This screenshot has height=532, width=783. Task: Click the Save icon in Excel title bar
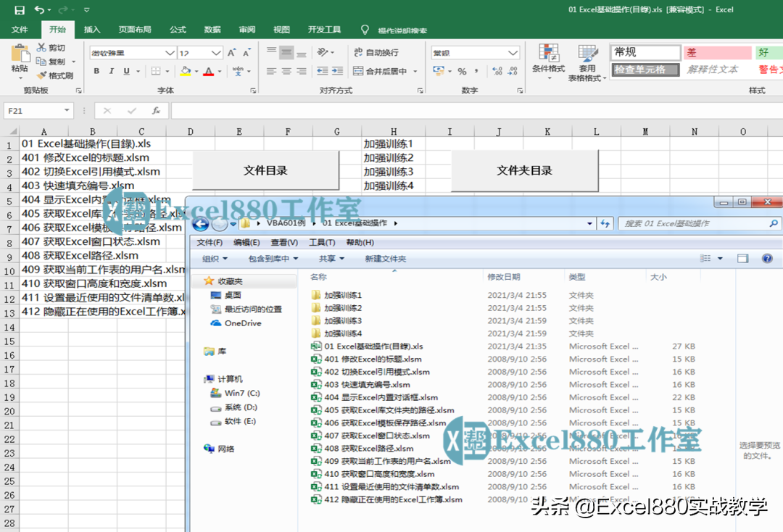20,9
